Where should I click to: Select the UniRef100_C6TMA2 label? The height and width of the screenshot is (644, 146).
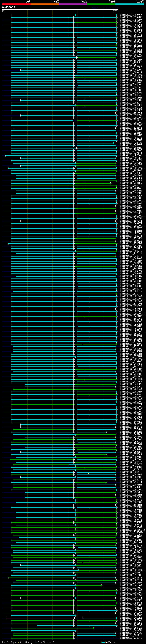point(131,32)
